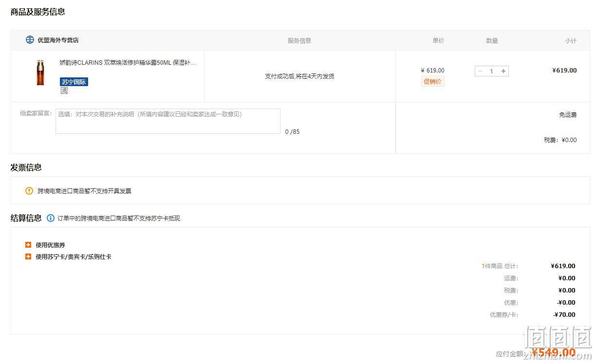Viewport: 596px width, 364px height.
Task: Click the 使用苏宁卡/贵宾卡/乐购仕卡 label
Action: click(74, 257)
